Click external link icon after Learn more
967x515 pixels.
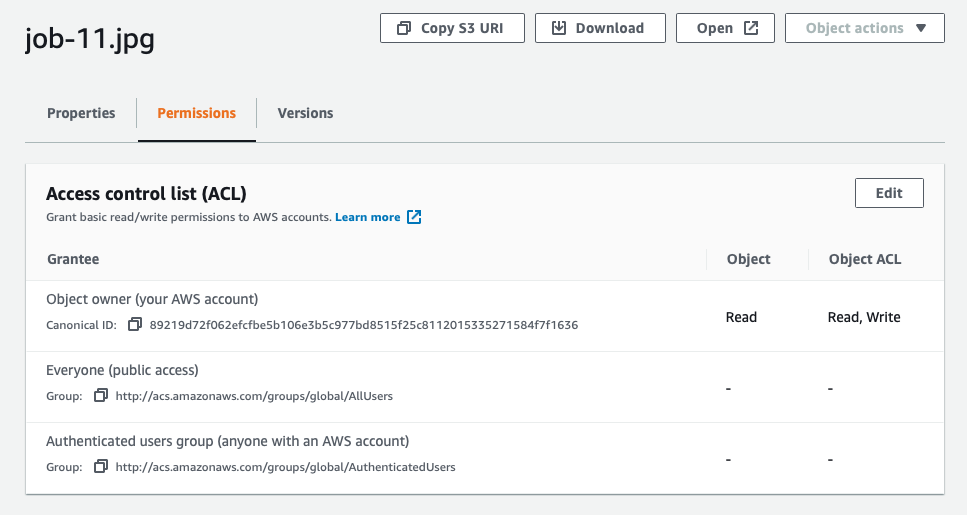pyautogui.click(x=414, y=217)
